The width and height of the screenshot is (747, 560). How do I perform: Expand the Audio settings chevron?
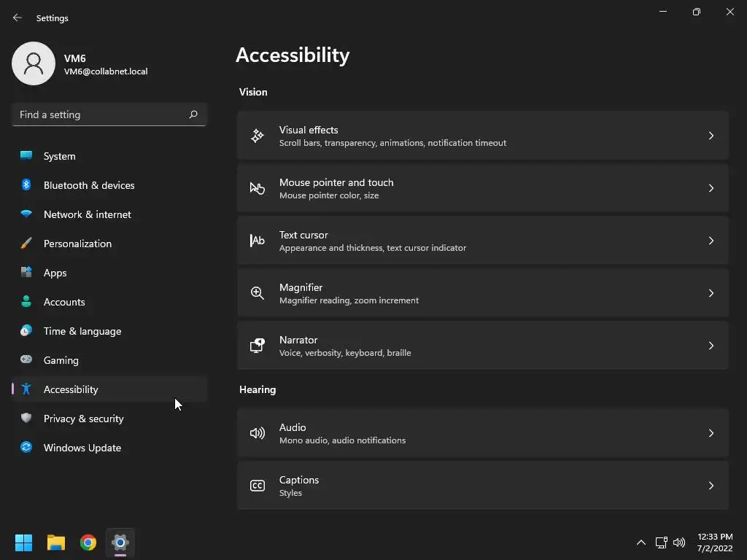pyautogui.click(x=711, y=433)
